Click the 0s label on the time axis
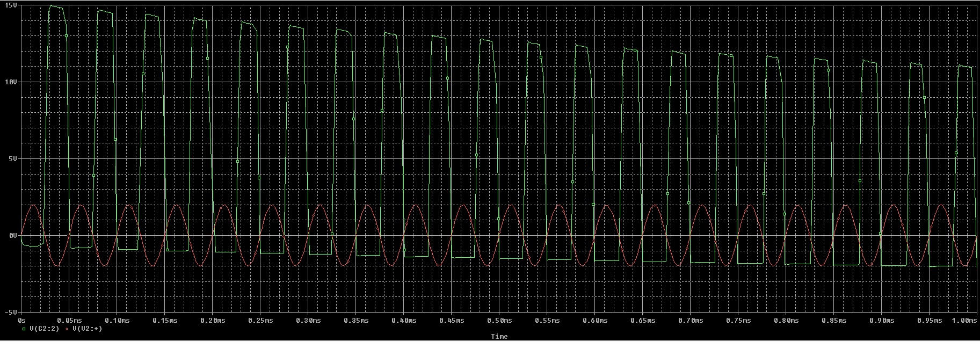The height and width of the screenshot is (348, 980). [x=21, y=321]
